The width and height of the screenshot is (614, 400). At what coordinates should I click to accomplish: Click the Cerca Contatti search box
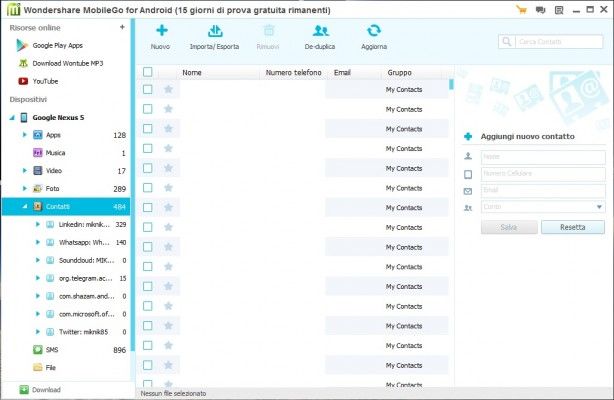coord(558,42)
